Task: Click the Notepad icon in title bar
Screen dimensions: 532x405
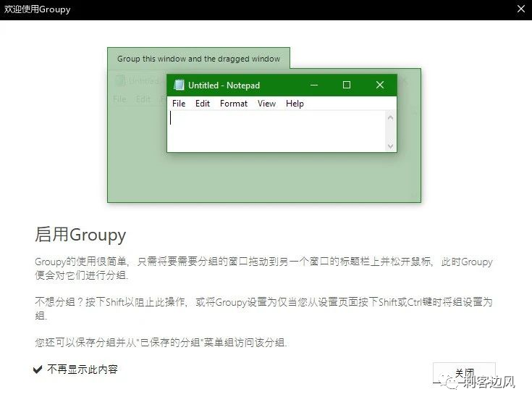Action: coord(179,85)
